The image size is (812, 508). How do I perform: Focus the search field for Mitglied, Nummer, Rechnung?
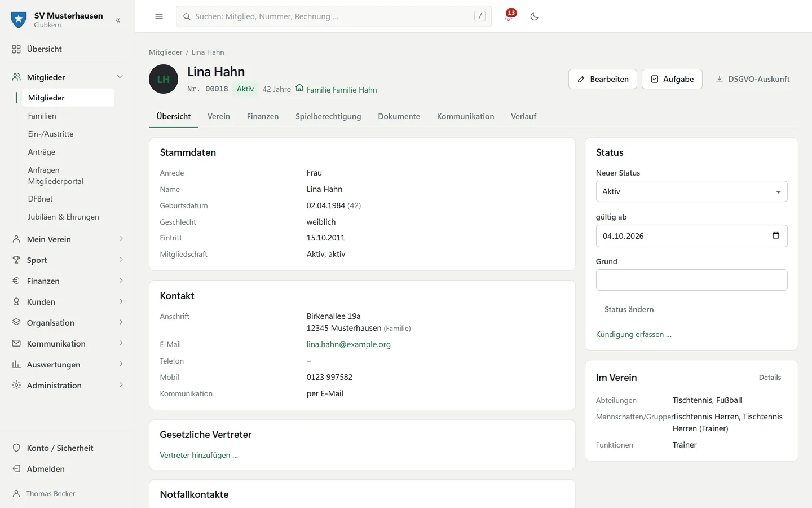(x=334, y=16)
